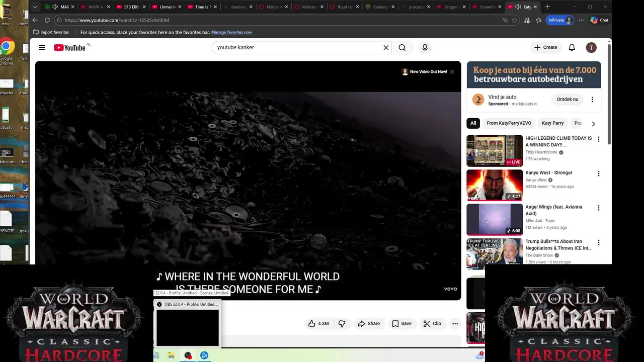Open options for Angel Wings video
Viewport: 644px width, 362px height.
point(598,208)
